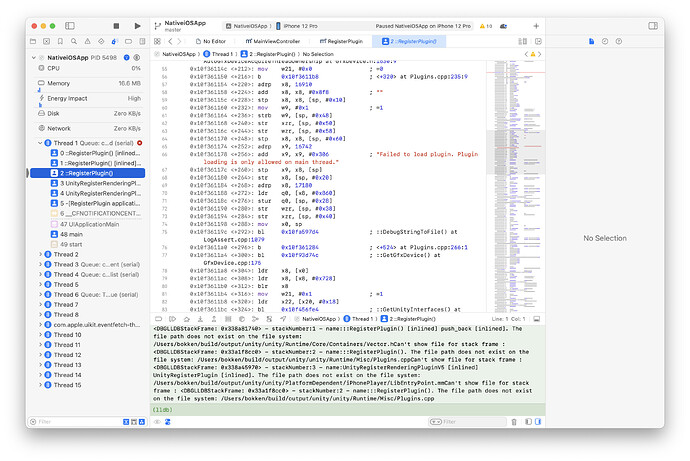This screenshot has height=461, width=690.
Task: Run the NativeiOSApp scheme
Action: click(137, 26)
